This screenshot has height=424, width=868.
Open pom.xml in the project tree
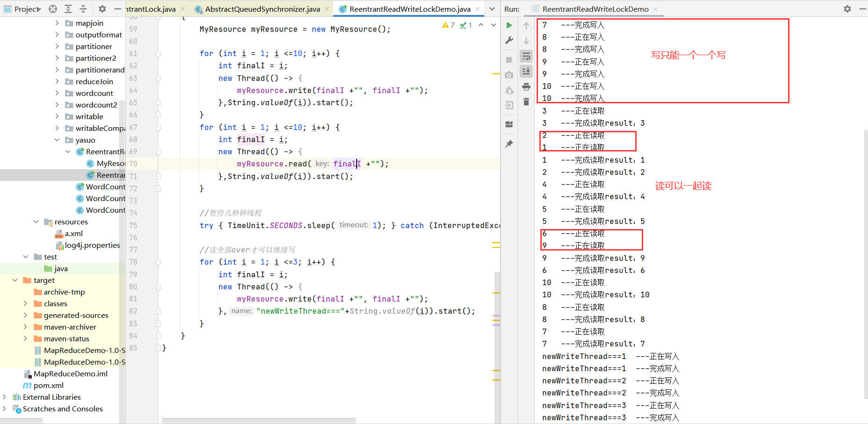coord(48,385)
